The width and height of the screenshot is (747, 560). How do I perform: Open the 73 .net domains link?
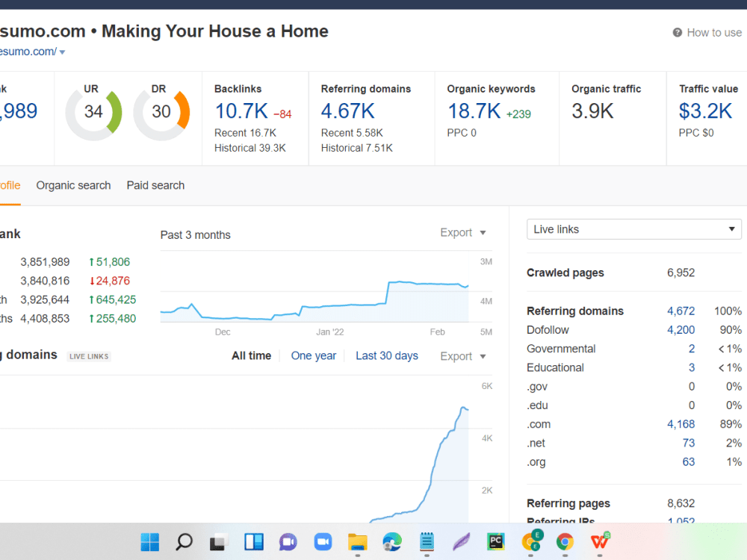click(x=689, y=444)
